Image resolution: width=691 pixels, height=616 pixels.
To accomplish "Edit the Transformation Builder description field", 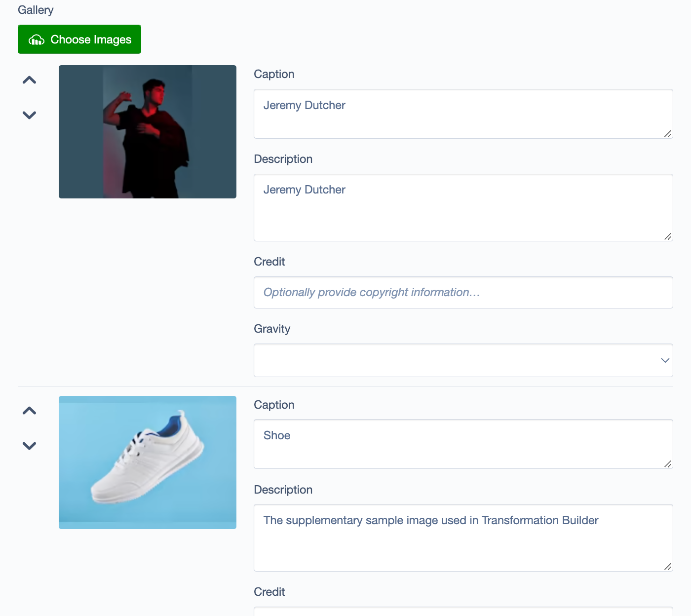I will click(463, 538).
